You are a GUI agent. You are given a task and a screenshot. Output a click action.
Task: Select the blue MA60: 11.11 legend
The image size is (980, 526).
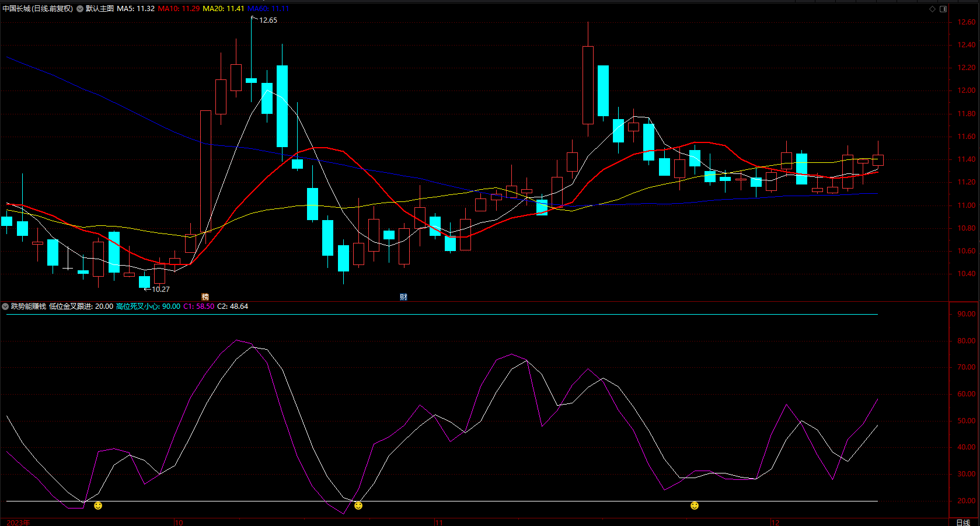click(x=268, y=9)
